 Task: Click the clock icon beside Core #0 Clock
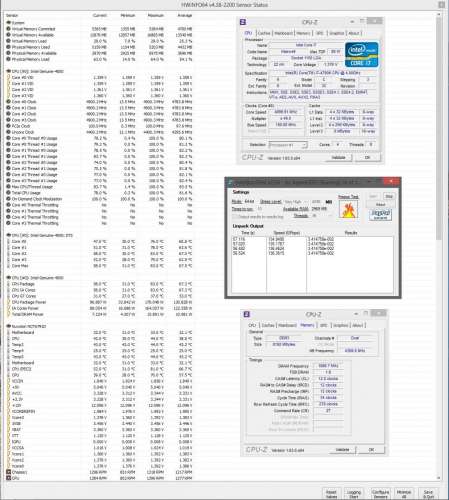click(9, 102)
